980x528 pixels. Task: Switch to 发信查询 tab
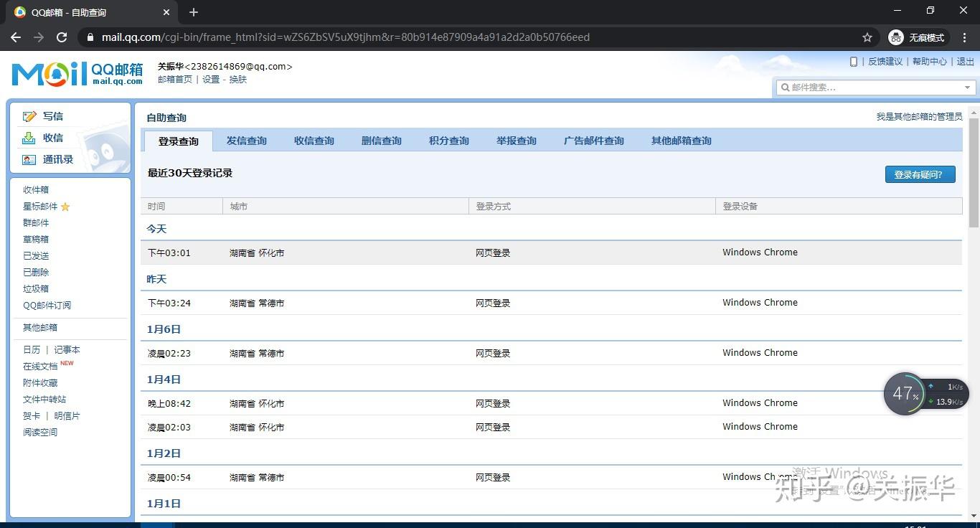[x=247, y=141]
